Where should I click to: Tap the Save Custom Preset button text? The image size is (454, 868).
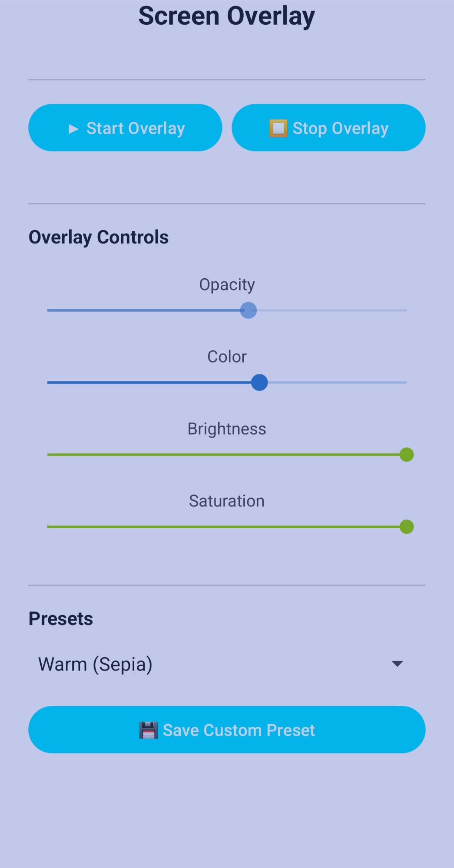239,730
